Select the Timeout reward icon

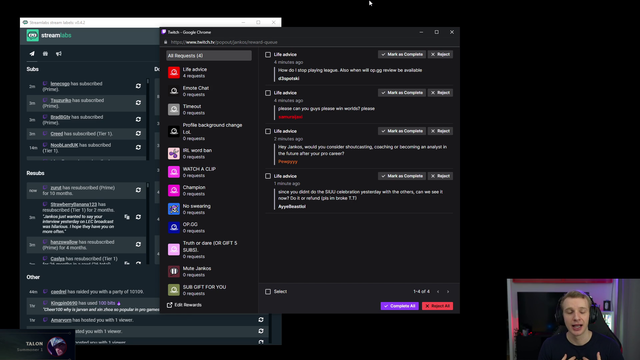pos(173,109)
